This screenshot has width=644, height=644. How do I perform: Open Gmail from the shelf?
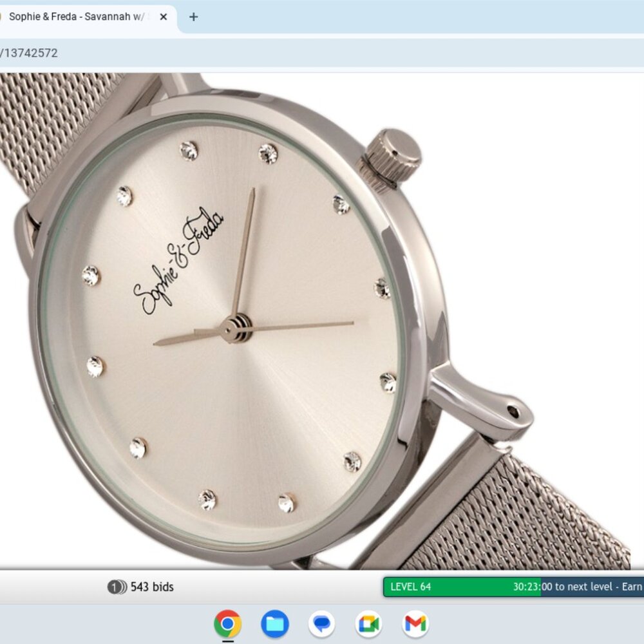[x=415, y=624]
